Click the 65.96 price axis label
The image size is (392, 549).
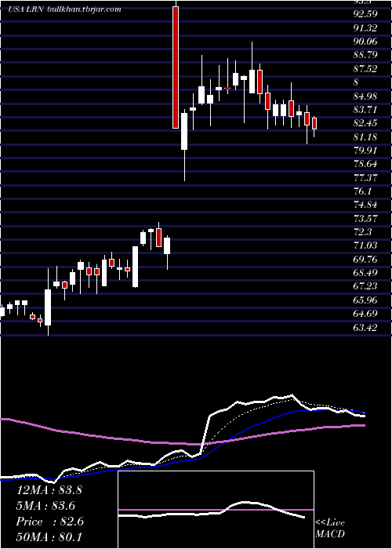coord(366,300)
